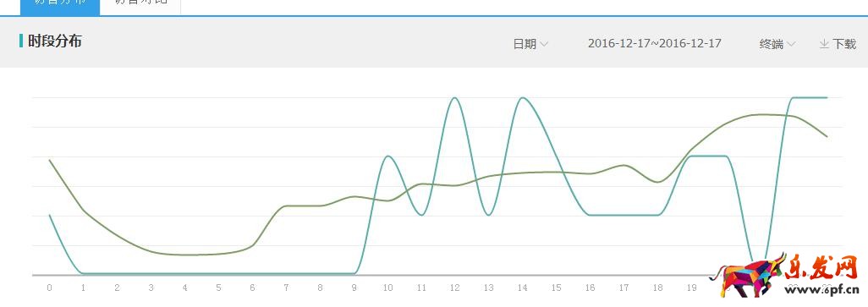
Task: Click the teal line peak at hour 12
Action: (455, 98)
